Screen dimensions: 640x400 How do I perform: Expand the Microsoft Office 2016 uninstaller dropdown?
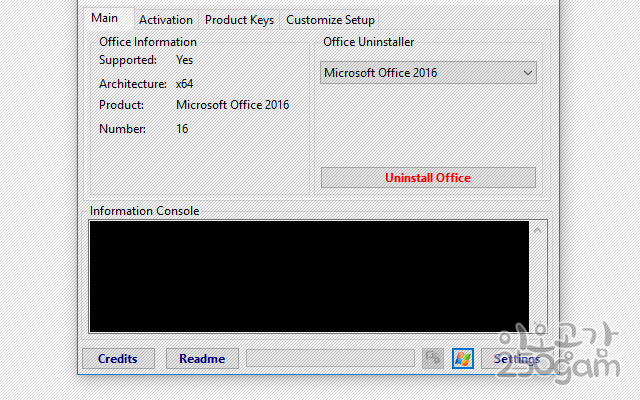point(428,73)
